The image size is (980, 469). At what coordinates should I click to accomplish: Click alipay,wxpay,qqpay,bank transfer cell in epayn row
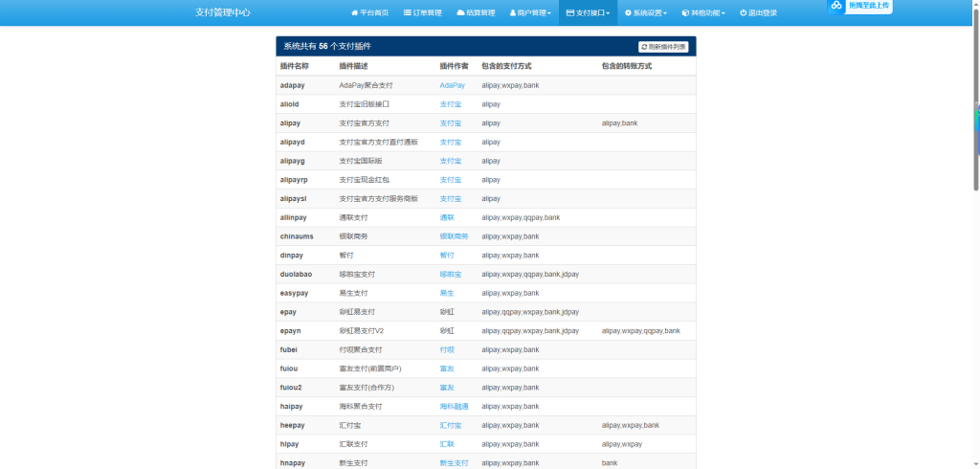640,331
